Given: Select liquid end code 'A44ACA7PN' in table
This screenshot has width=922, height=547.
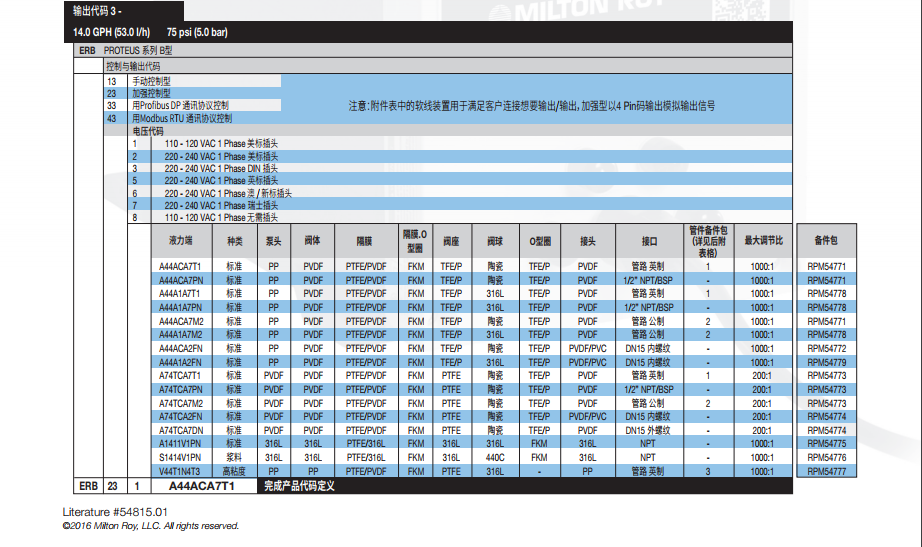Looking at the screenshot, I should (x=180, y=281).
